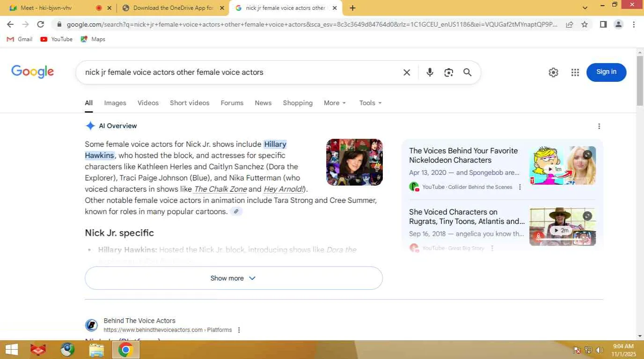Select the All results tab
Image resolution: width=644 pixels, height=359 pixels.
(x=88, y=103)
